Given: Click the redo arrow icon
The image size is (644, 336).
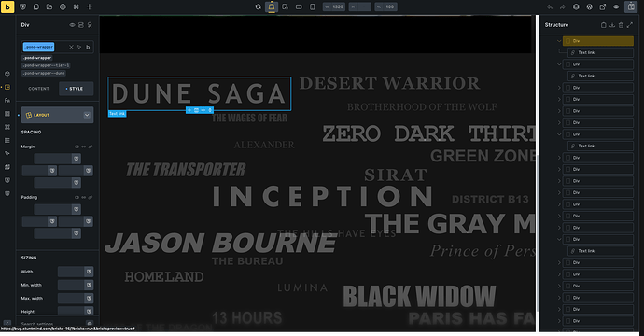Looking at the screenshot, I should coord(563,7).
